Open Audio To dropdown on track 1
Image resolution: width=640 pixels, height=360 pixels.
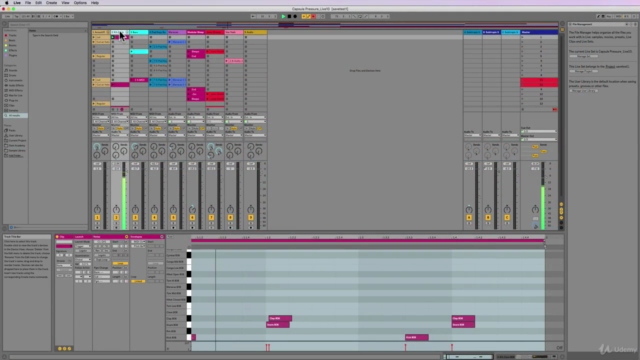(101, 136)
